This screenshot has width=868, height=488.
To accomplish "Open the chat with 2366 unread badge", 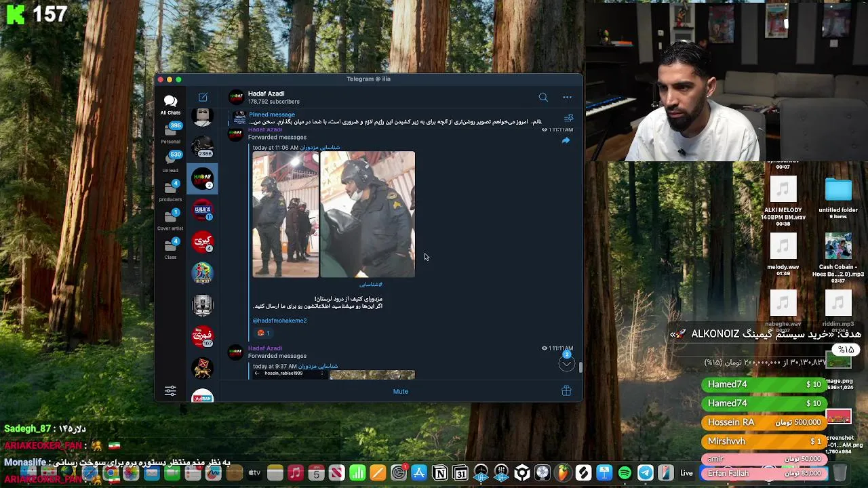I will tap(203, 147).
